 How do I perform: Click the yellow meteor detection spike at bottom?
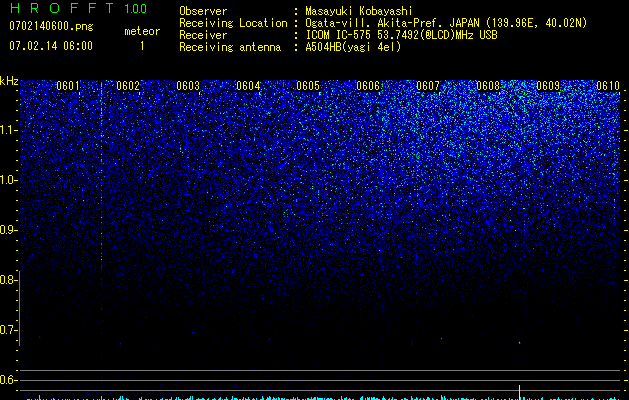519,392
